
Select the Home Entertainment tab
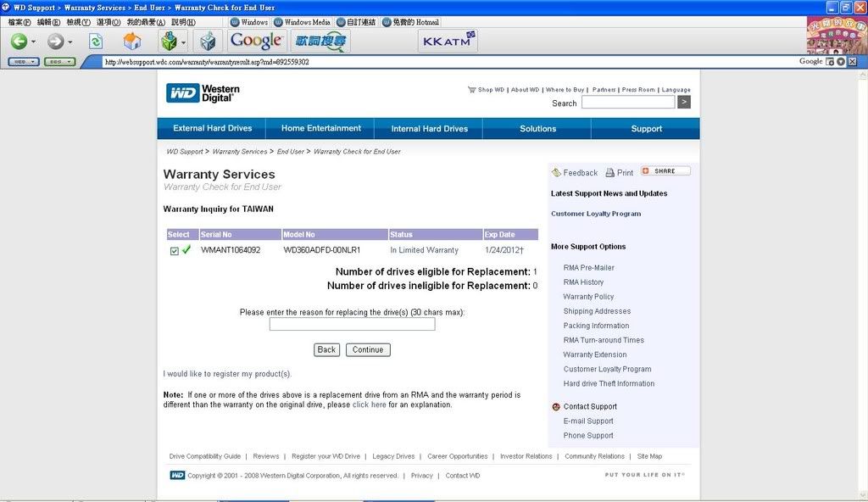[320, 129]
